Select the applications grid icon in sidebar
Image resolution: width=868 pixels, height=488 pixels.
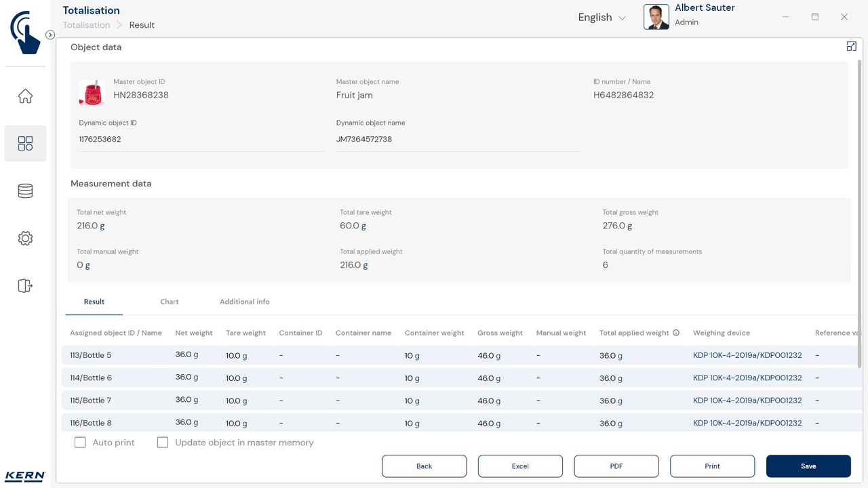(x=25, y=144)
